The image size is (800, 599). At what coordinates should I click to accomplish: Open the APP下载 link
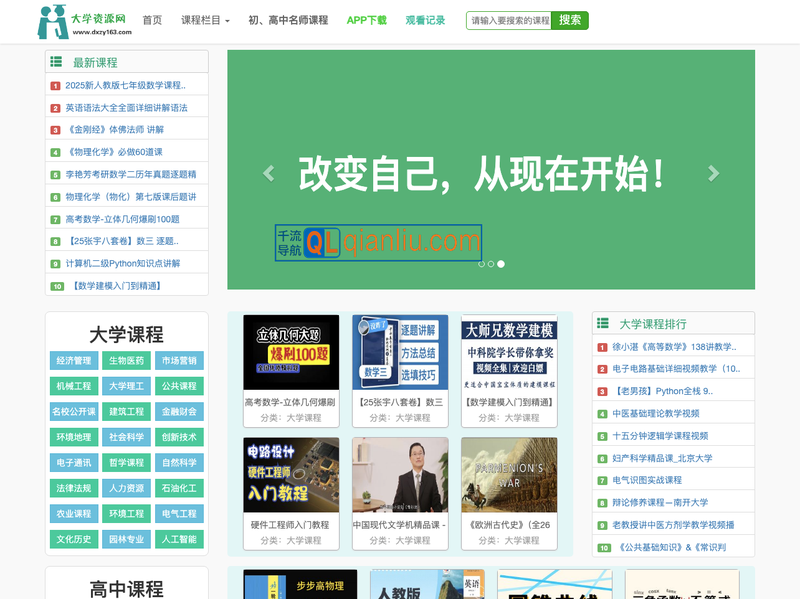[365, 20]
